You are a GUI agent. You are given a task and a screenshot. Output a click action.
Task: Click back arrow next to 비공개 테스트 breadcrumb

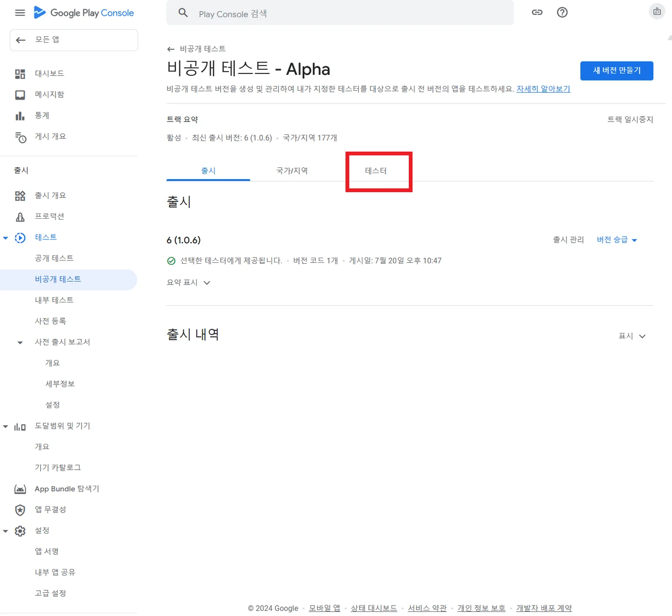pyautogui.click(x=171, y=49)
